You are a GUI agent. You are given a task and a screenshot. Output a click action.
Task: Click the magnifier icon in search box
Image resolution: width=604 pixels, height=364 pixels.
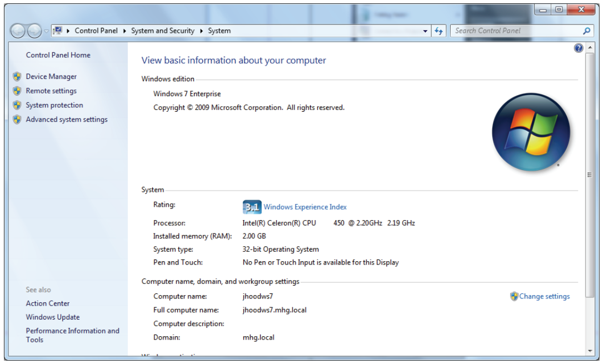[586, 31]
